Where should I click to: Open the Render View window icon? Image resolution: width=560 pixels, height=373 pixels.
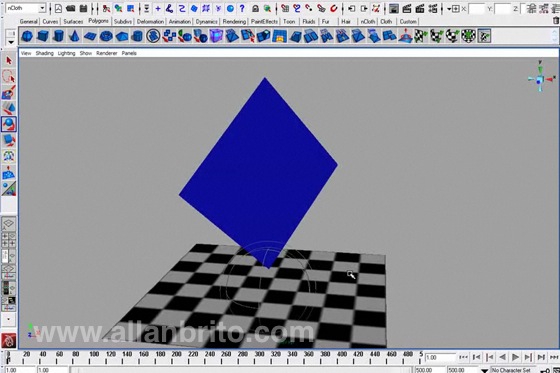click(394, 8)
